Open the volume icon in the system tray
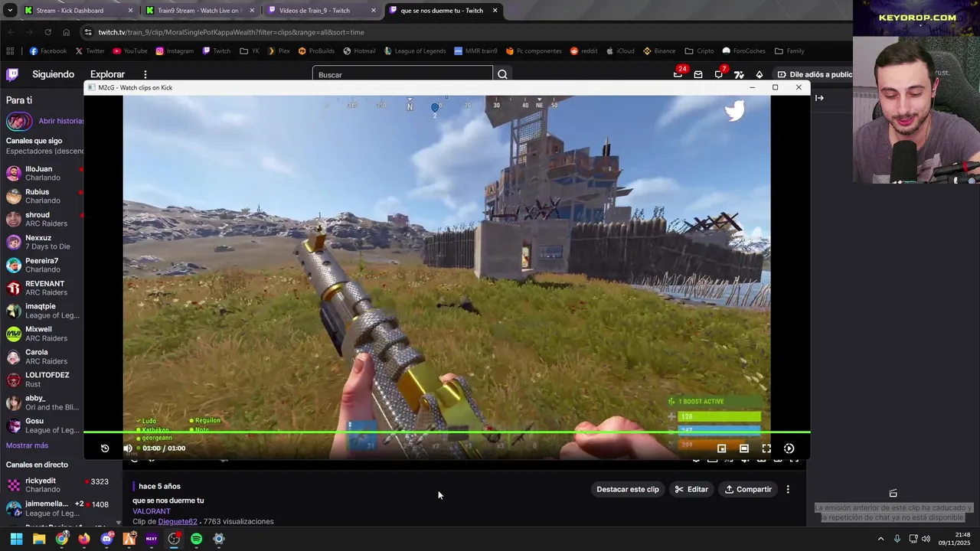 pos(926,539)
